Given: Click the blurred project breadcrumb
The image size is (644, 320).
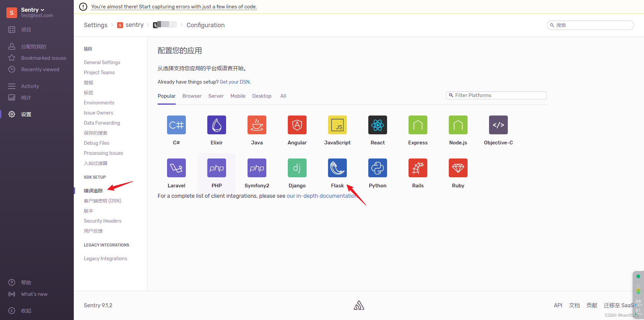Looking at the screenshot, I should coord(165,25).
